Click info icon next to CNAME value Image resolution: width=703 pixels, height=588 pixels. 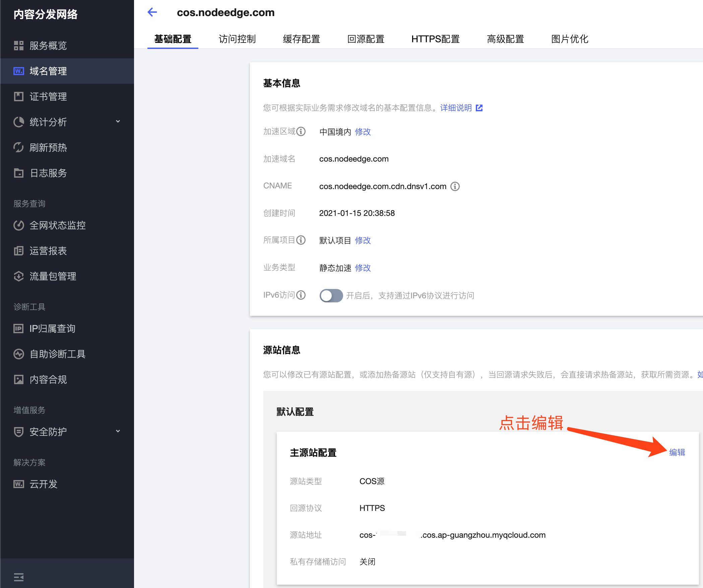(455, 186)
